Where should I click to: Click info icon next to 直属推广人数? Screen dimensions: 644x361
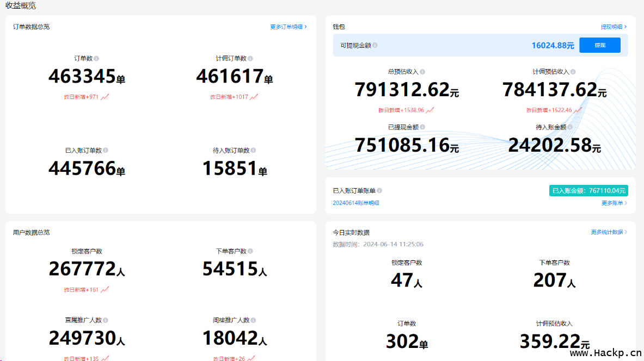106,321
